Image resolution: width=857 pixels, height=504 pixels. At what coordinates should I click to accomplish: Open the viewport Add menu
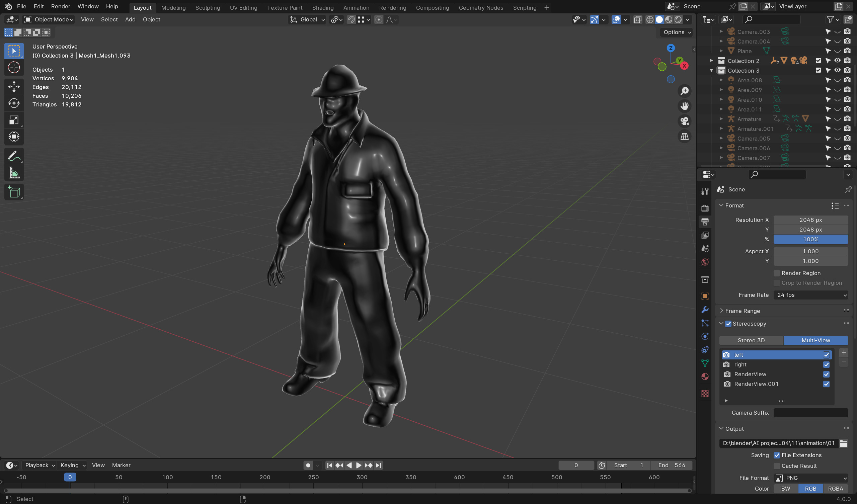coord(130,20)
